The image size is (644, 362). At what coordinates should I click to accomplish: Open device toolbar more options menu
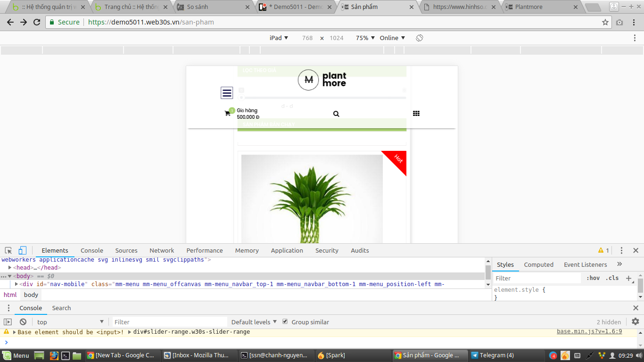click(x=635, y=38)
